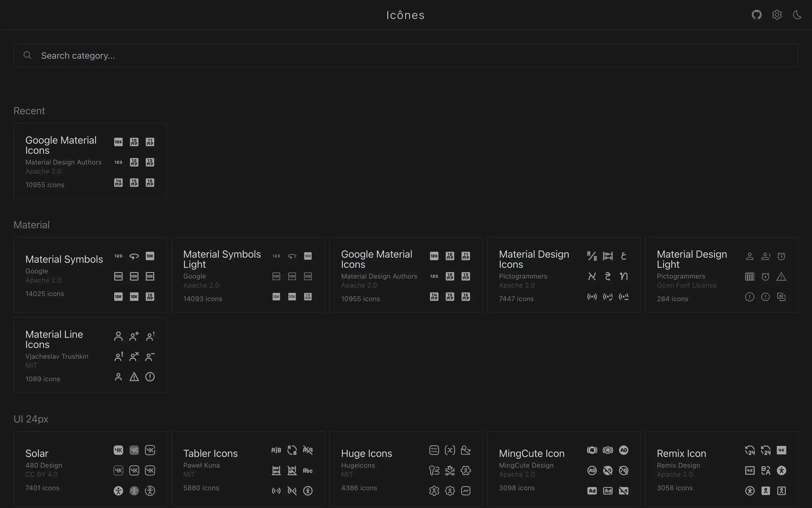
Task: Click the Open Font License text
Action: (x=687, y=285)
